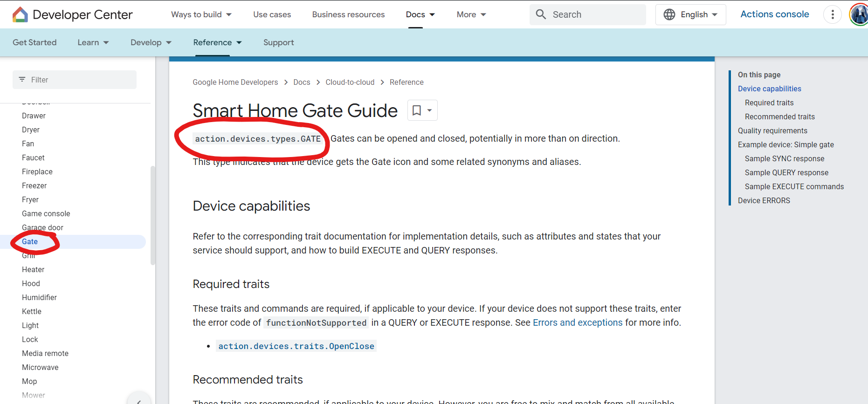Open the Errors and exceptions link
Viewport: 868px width, 404px height.
578,322
